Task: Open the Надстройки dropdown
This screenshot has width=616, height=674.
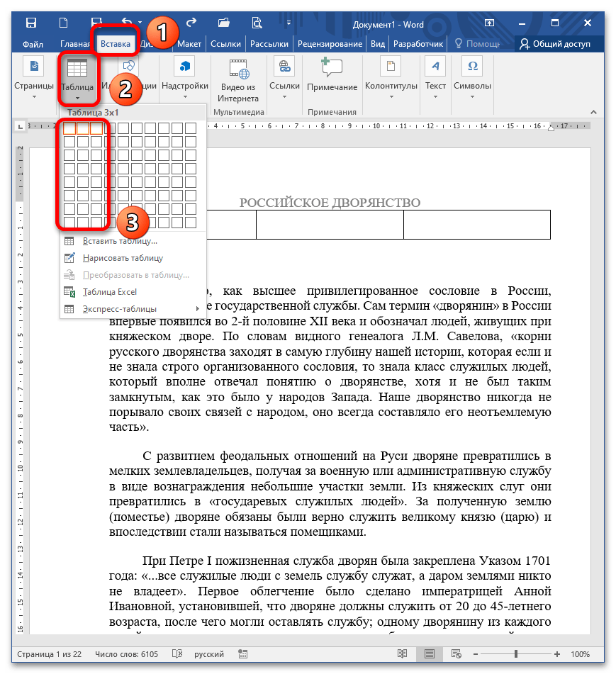Action: point(185,79)
